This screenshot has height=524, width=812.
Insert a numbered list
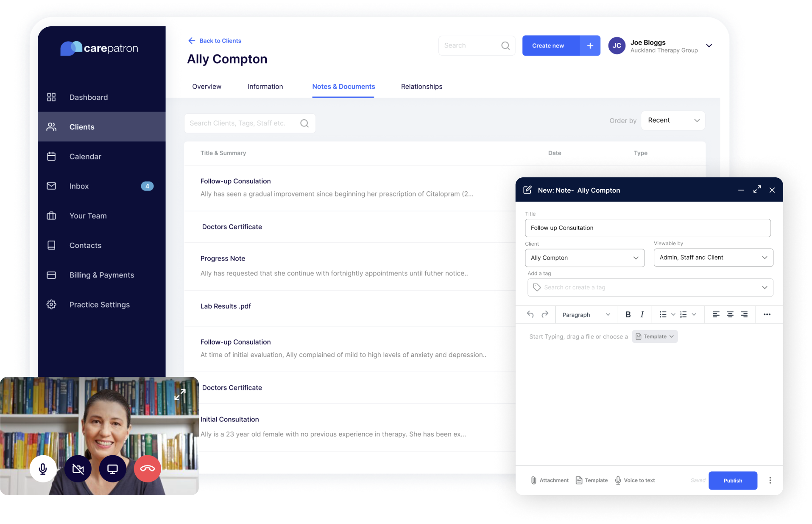[x=684, y=314]
